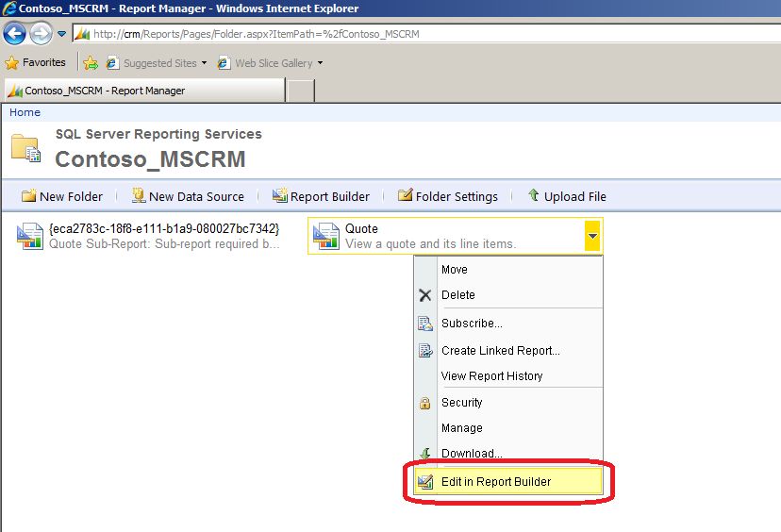Open the recent pages dropdown arrow
Image resolution: width=781 pixels, height=532 pixels.
coord(61,34)
